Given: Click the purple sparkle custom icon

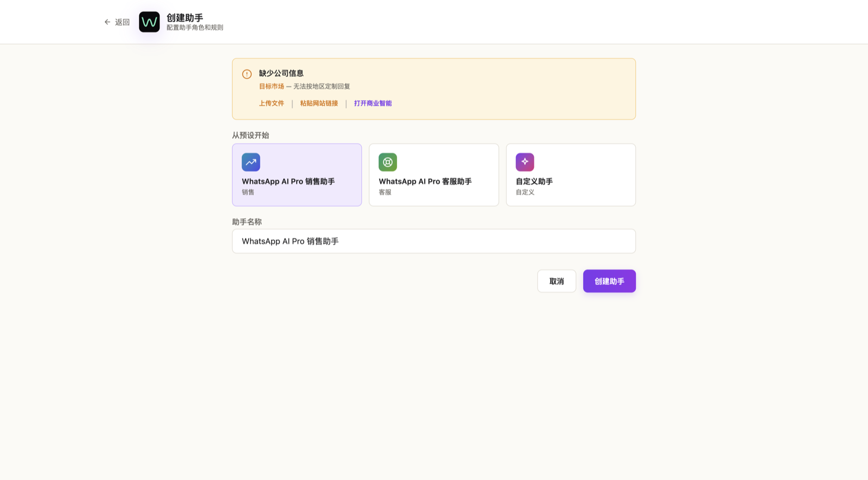Looking at the screenshot, I should (x=525, y=162).
